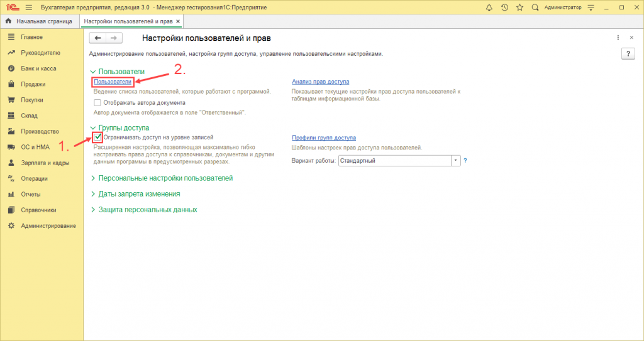Image resolution: width=644 pixels, height=341 pixels.
Task: Open the Справочники section
Action: coord(38,210)
